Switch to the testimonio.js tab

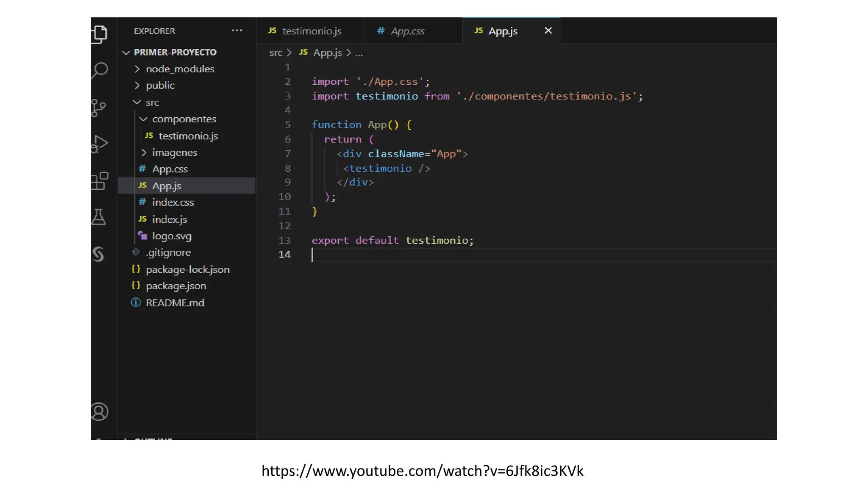tap(311, 31)
